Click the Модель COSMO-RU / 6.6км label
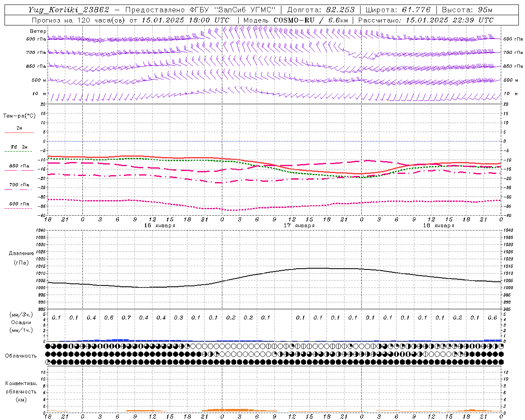The image size is (525, 420). point(295,20)
